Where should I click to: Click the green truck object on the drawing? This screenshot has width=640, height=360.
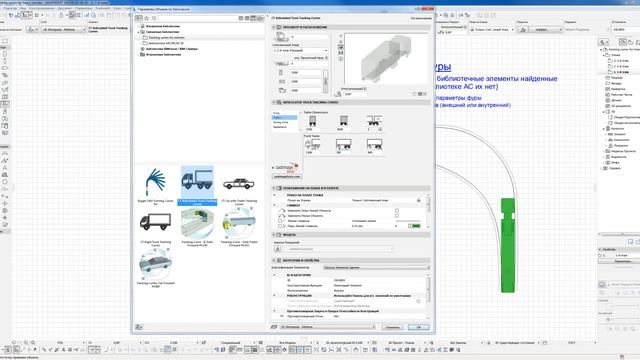[508, 245]
